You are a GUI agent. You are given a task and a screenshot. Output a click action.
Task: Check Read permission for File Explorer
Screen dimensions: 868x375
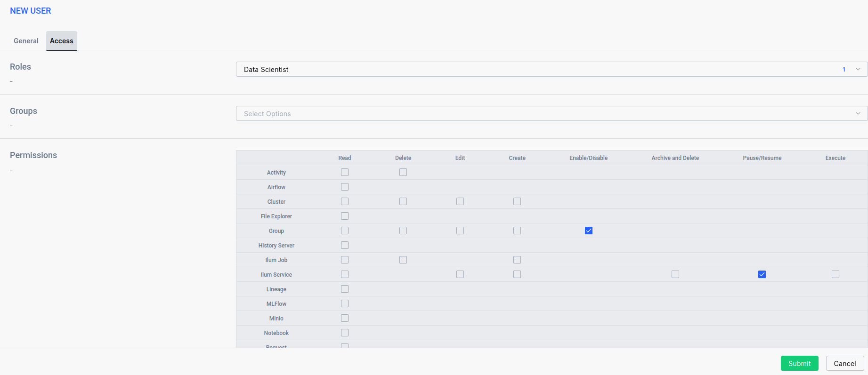point(345,216)
